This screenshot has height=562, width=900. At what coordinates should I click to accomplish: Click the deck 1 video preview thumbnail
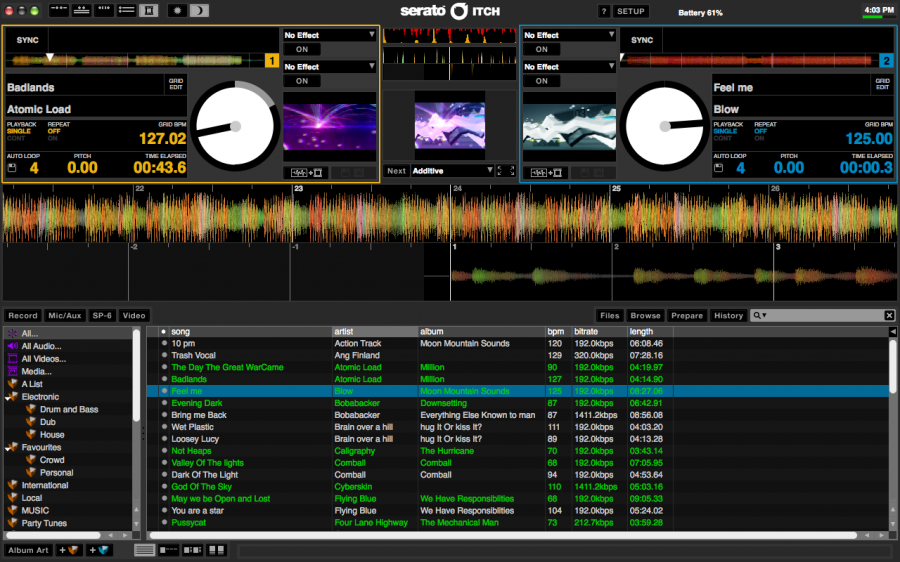330,126
